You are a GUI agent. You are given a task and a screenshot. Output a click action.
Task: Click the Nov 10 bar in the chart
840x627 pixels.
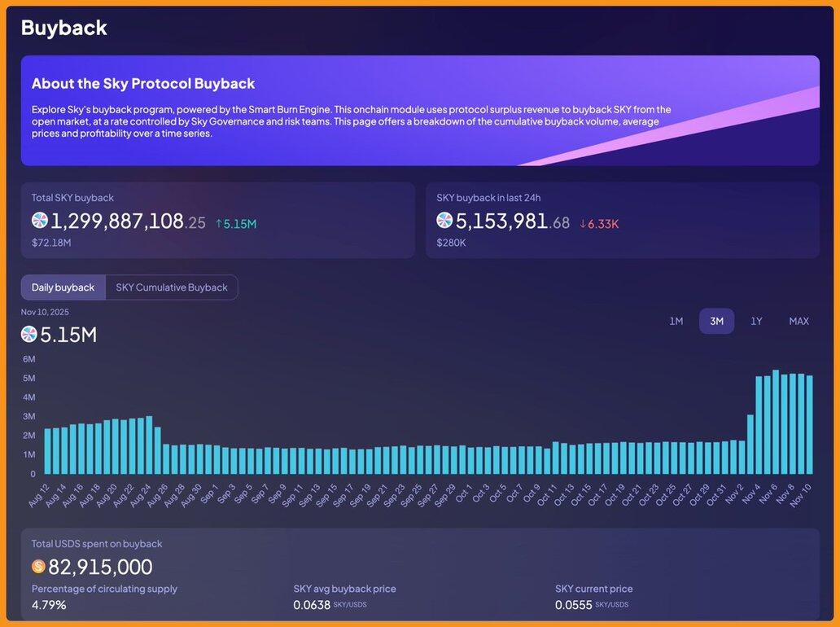point(808,424)
